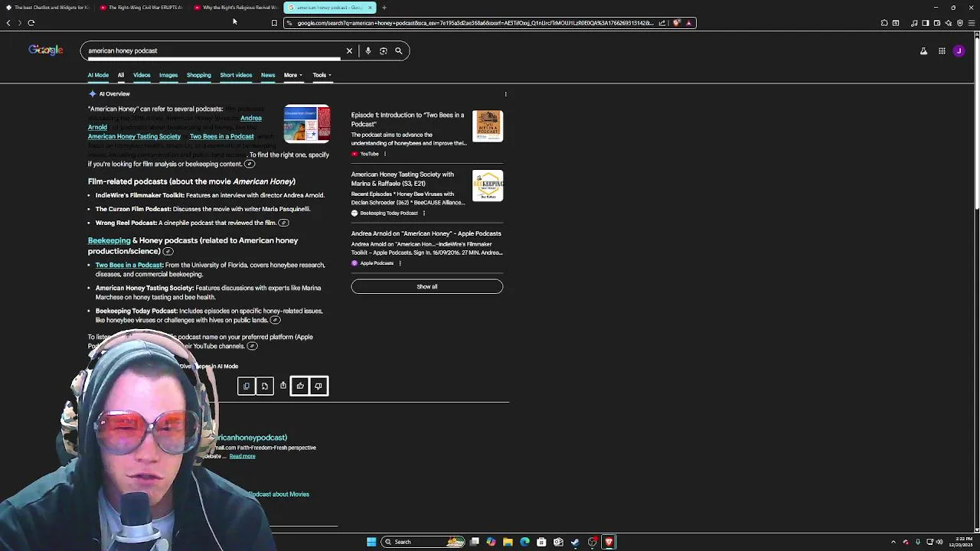The height and width of the screenshot is (551, 980).
Task: Select the All results tab
Action: tap(120, 75)
